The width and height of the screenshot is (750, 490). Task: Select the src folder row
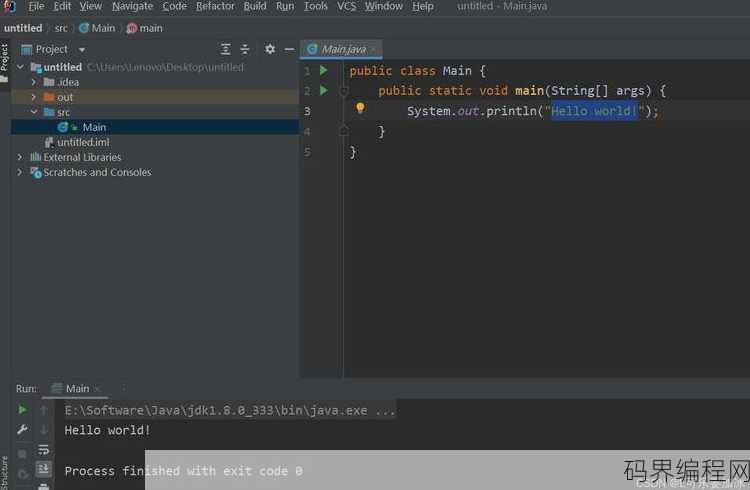pyautogui.click(x=155, y=112)
